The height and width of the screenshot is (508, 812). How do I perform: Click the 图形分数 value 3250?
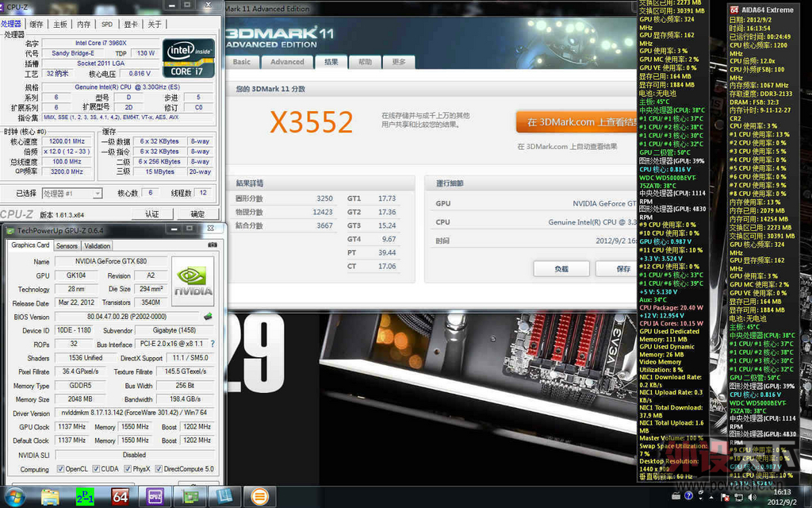click(x=324, y=198)
